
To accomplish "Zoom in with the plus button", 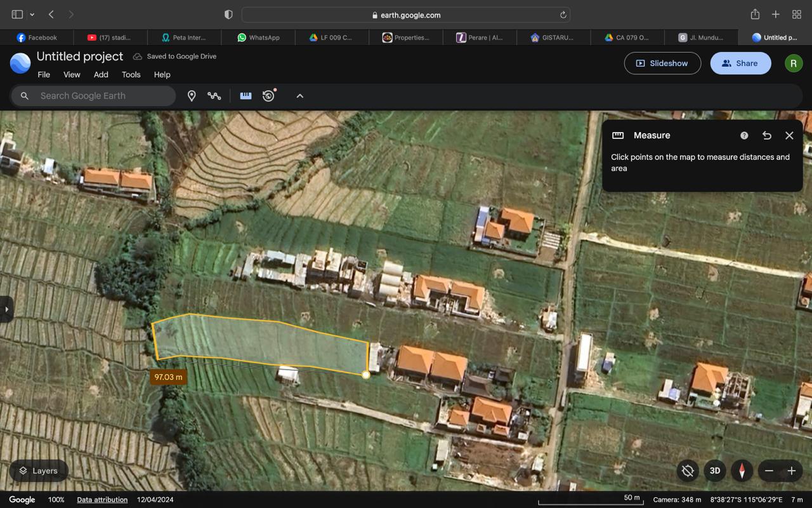I will click(792, 471).
